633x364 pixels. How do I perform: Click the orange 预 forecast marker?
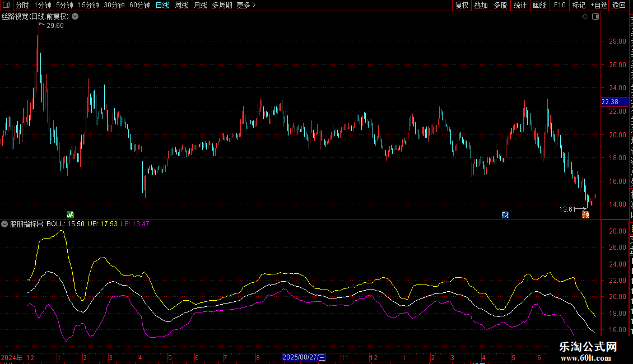586,214
